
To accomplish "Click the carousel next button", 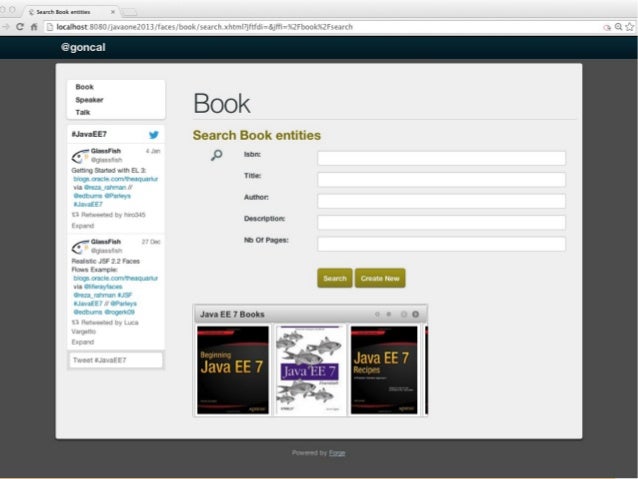I will click(415, 314).
